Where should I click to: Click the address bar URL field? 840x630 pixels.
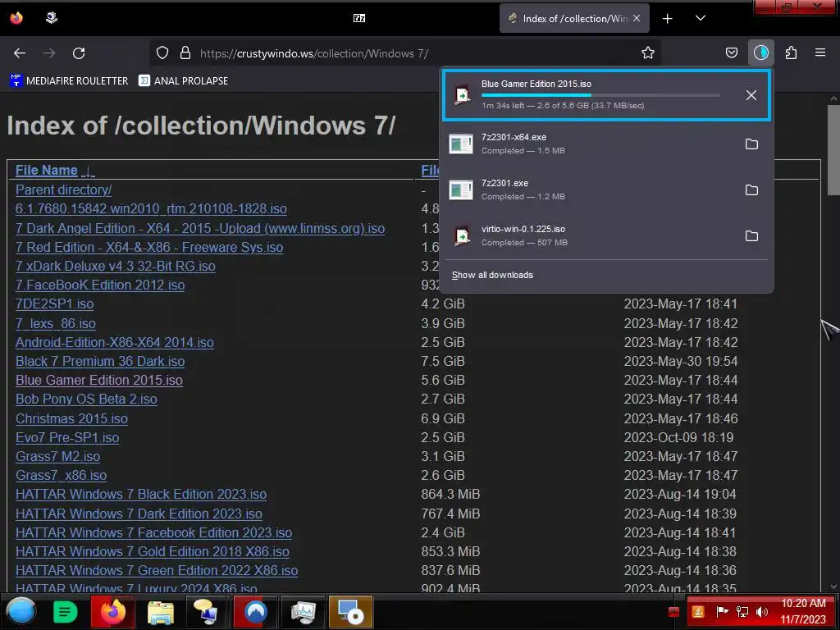(407, 53)
